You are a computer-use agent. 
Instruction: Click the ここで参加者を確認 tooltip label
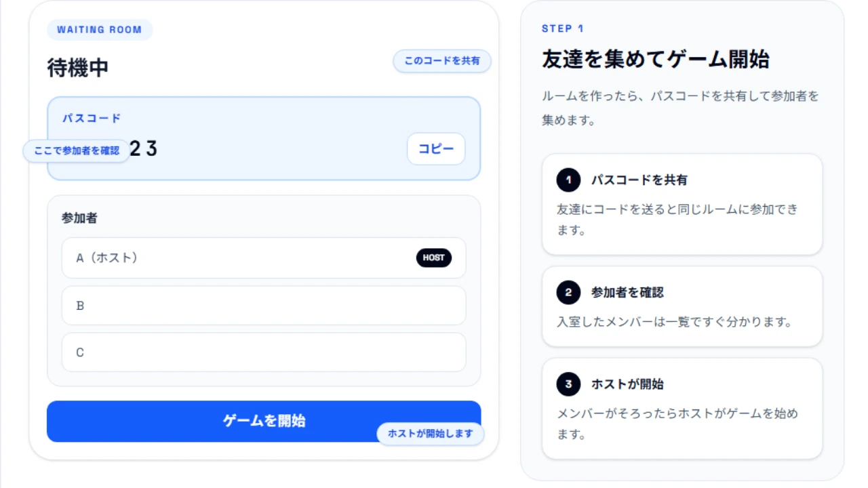pyautogui.click(x=77, y=150)
